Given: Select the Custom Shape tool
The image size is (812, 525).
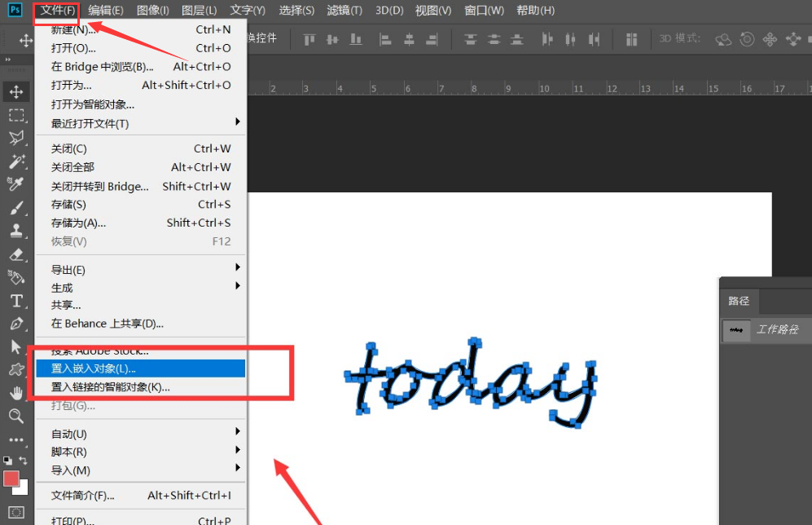Looking at the screenshot, I should 16,369.
